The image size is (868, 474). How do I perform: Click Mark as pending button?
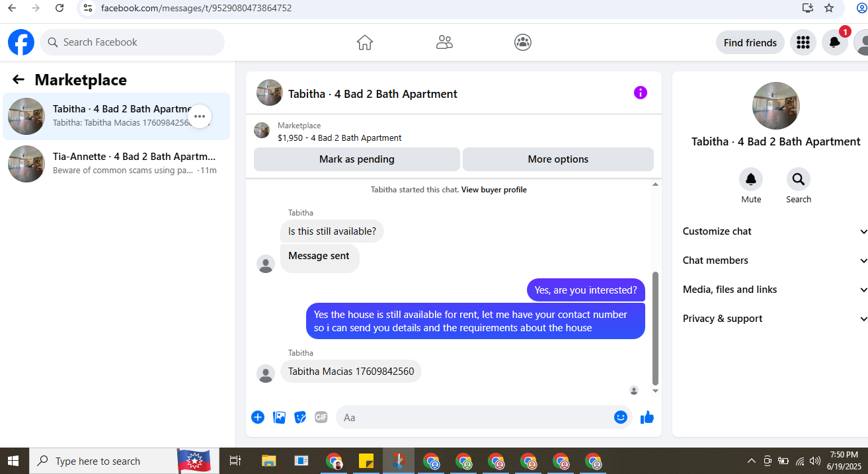[357, 159]
